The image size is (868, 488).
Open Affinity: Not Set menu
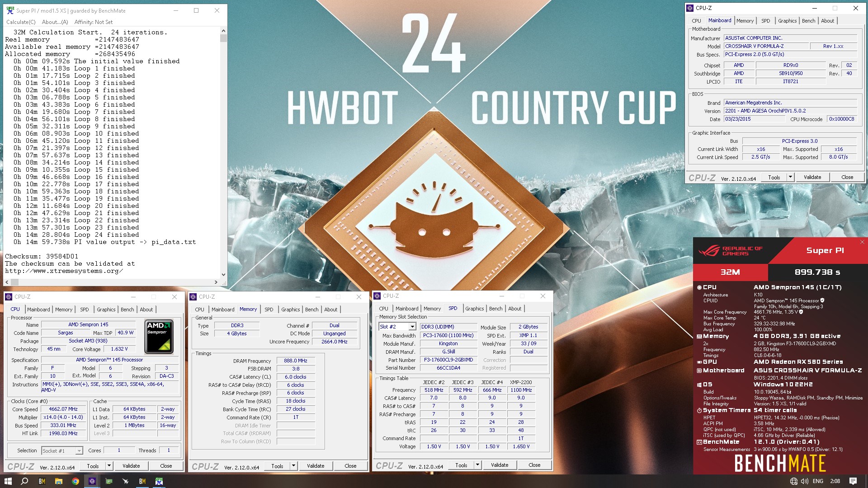click(x=94, y=22)
